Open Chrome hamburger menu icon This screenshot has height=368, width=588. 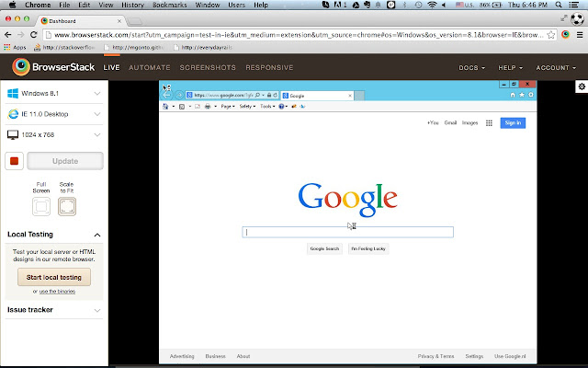tap(580, 35)
